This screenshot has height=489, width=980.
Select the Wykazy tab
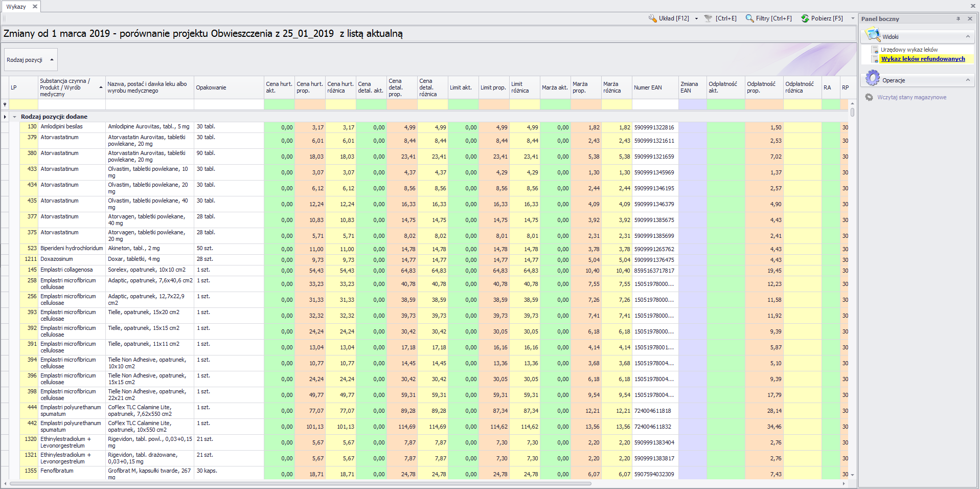[16, 7]
